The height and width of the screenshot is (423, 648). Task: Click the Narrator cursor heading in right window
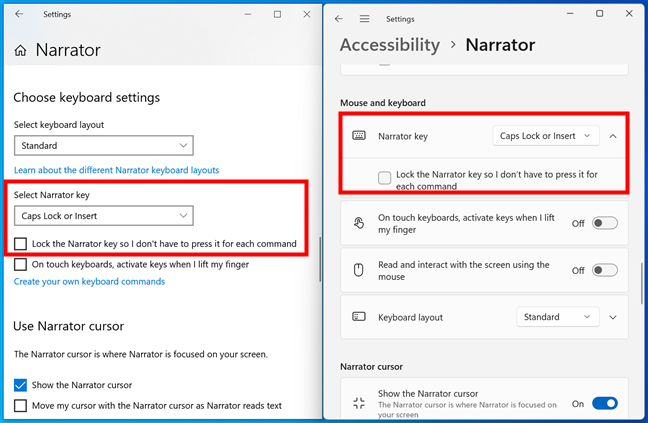[x=371, y=367]
